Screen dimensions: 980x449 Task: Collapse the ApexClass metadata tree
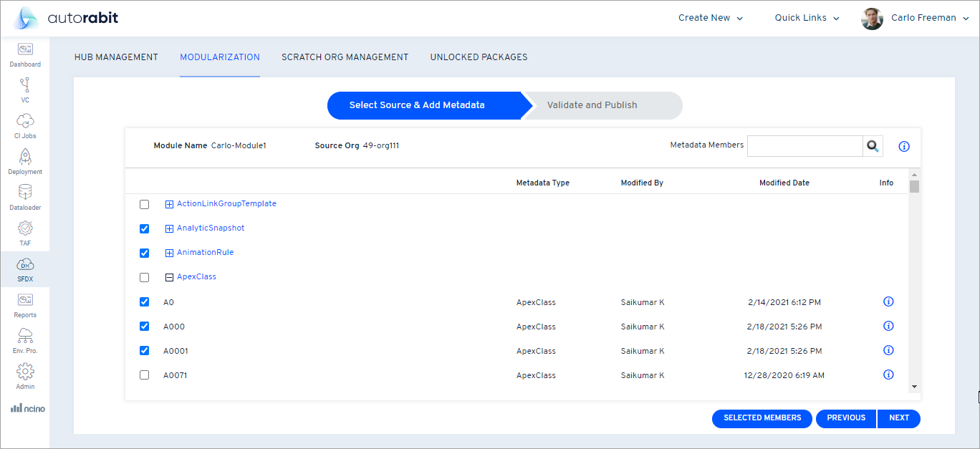(169, 276)
